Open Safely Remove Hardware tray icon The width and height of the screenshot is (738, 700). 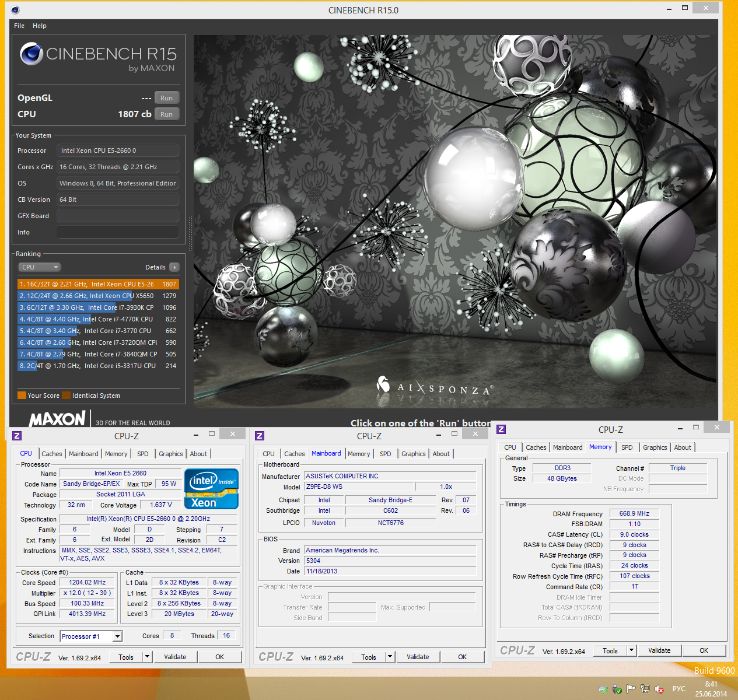click(x=617, y=689)
